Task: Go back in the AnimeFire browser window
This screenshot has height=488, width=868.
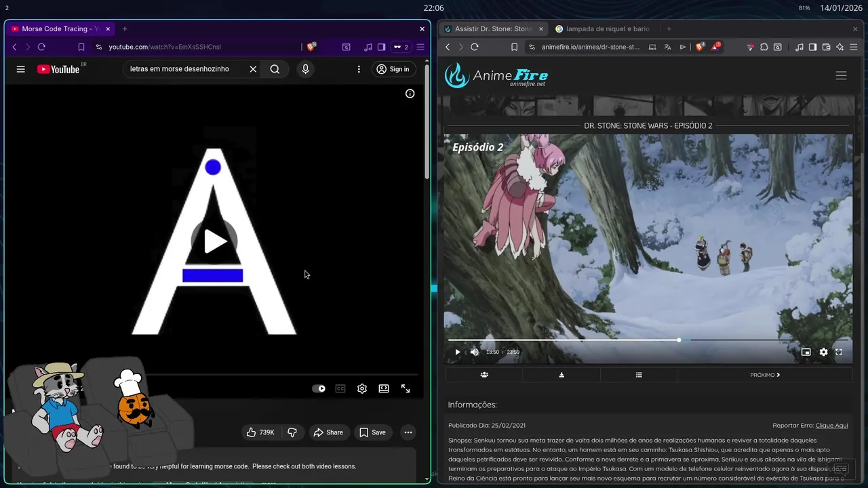Action: [448, 47]
